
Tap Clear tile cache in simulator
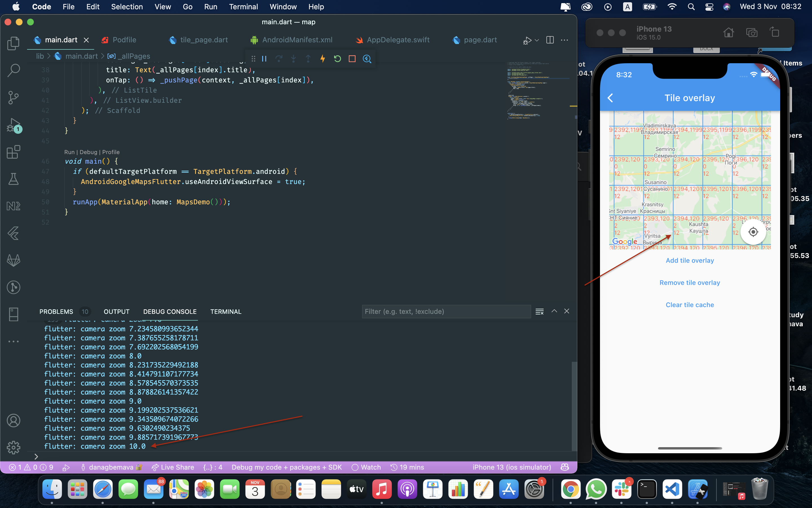pyautogui.click(x=690, y=305)
